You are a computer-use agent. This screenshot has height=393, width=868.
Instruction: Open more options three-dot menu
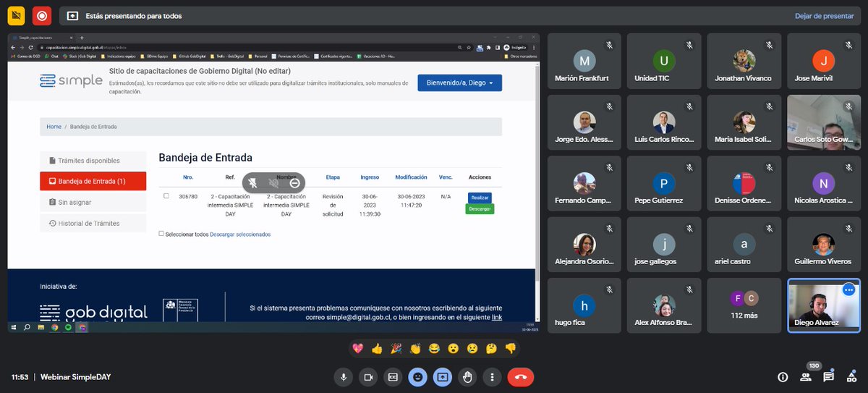pyautogui.click(x=492, y=377)
